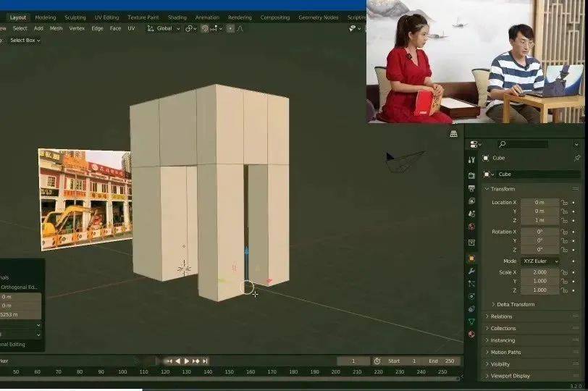The height and width of the screenshot is (391, 588).
Task: Open the Add menu
Action: coord(38,28)
